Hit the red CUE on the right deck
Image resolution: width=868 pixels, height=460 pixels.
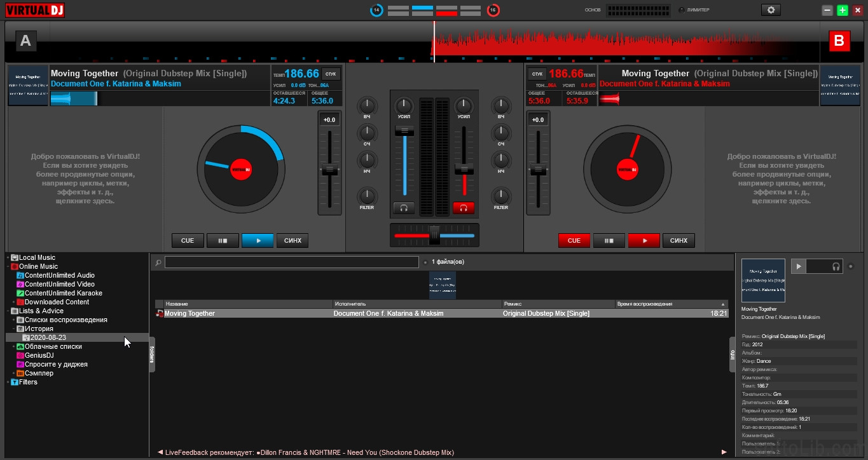point(574,240)
